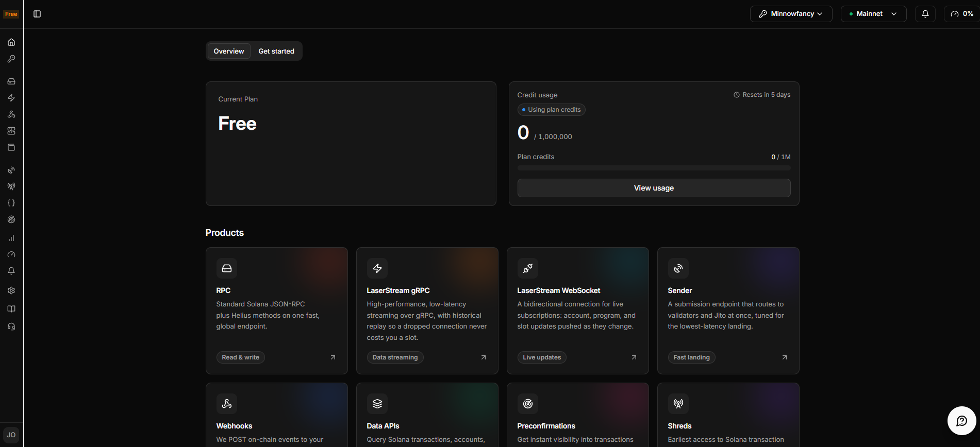Open notifications bell in the top bar
Image resolution: width=980 pixels, height=447 pixels.
tap(925, 14)
